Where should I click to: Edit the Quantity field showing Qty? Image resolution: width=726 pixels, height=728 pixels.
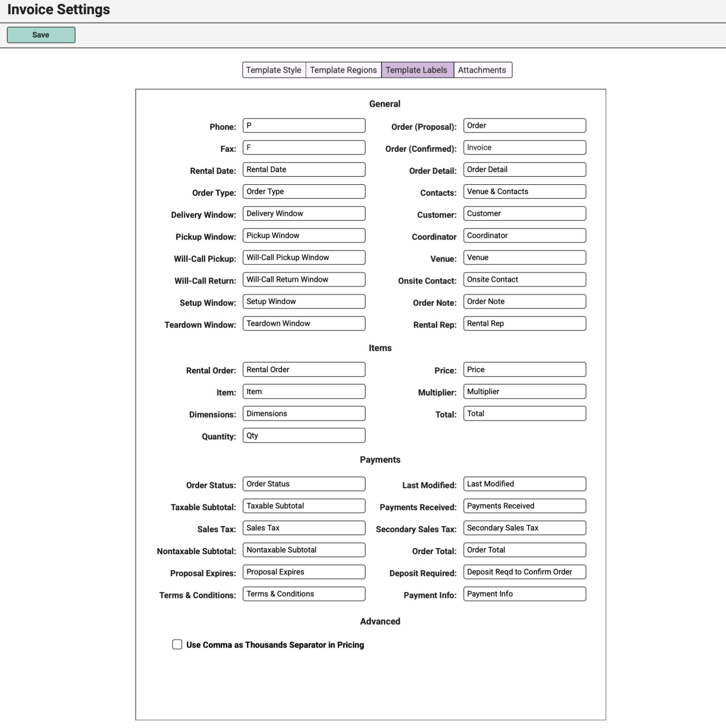click(x=304, y=436)
